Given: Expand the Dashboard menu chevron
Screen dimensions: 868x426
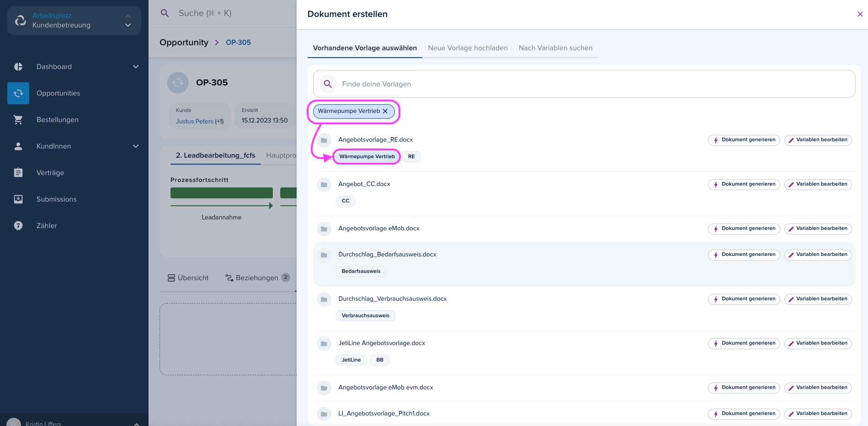Looking at the screenshot, I should coord(136,67).
